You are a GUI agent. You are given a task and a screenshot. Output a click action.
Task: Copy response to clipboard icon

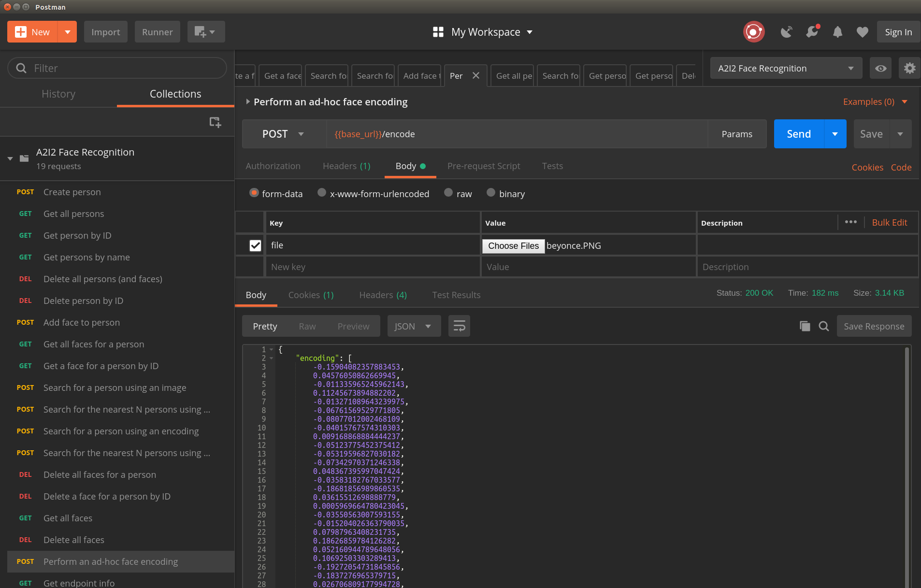(805, 326)
